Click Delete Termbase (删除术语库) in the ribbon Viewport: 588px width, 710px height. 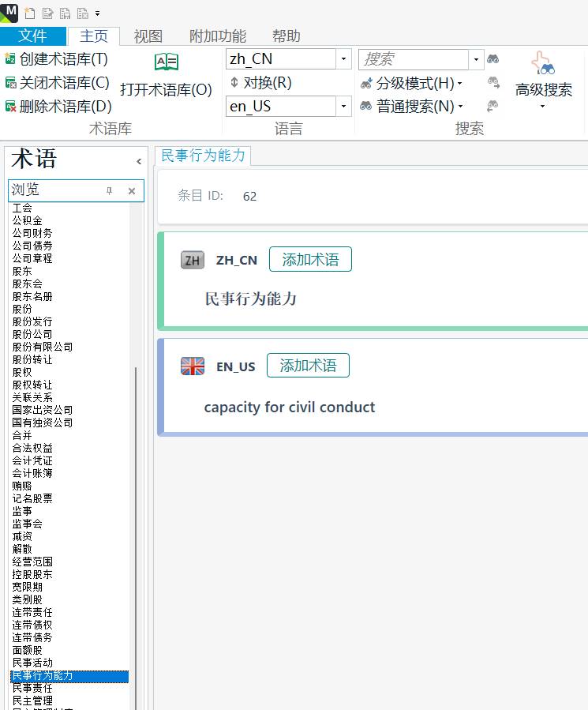(58, 106)
